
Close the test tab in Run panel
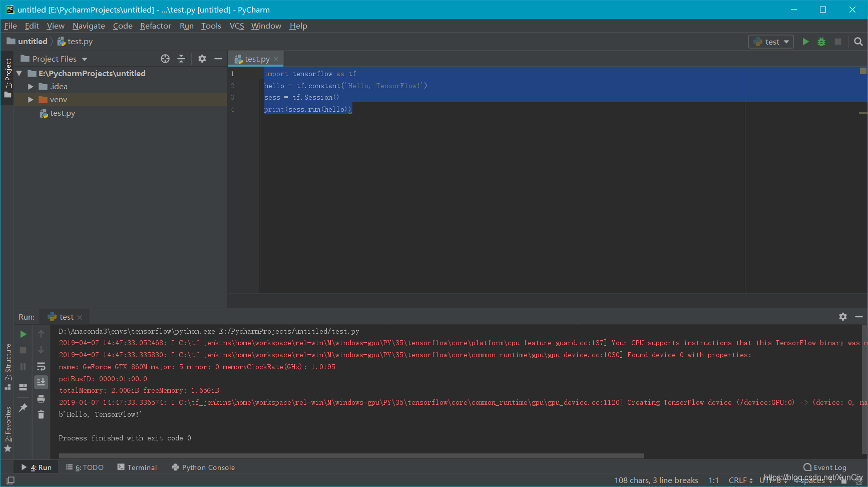[80, 317]
